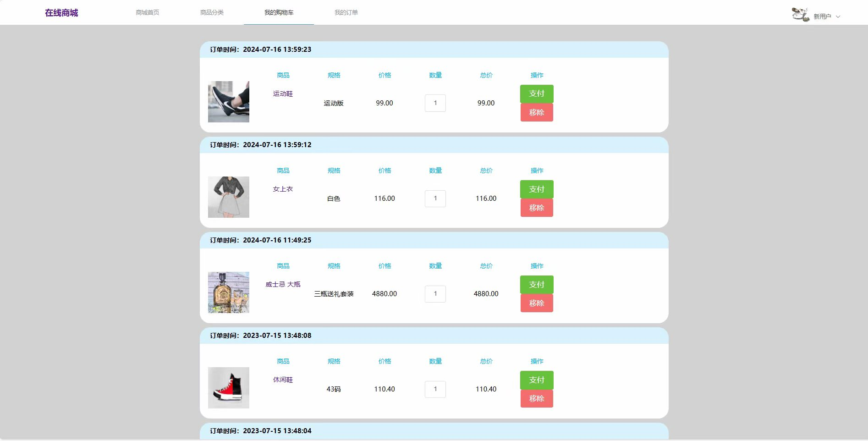Open the 女上衣 product name link
The width and height of the screenshot is (868, 441).
283,189
